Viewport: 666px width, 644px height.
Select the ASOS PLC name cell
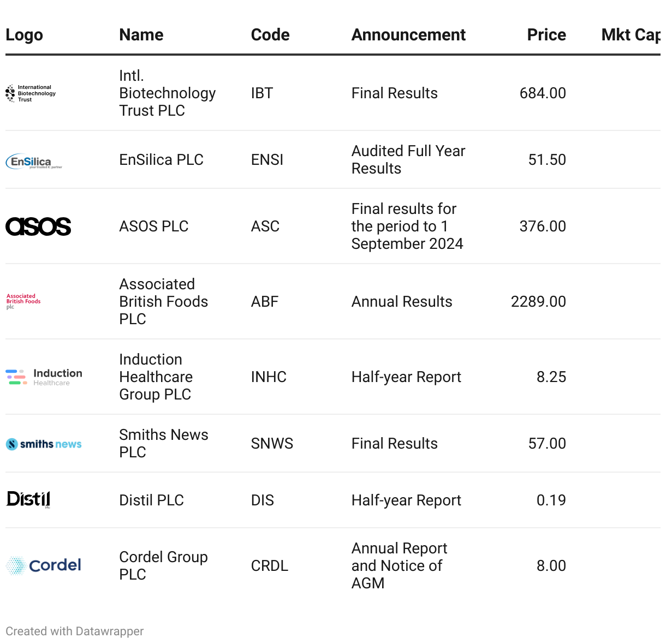click(154, 226)
